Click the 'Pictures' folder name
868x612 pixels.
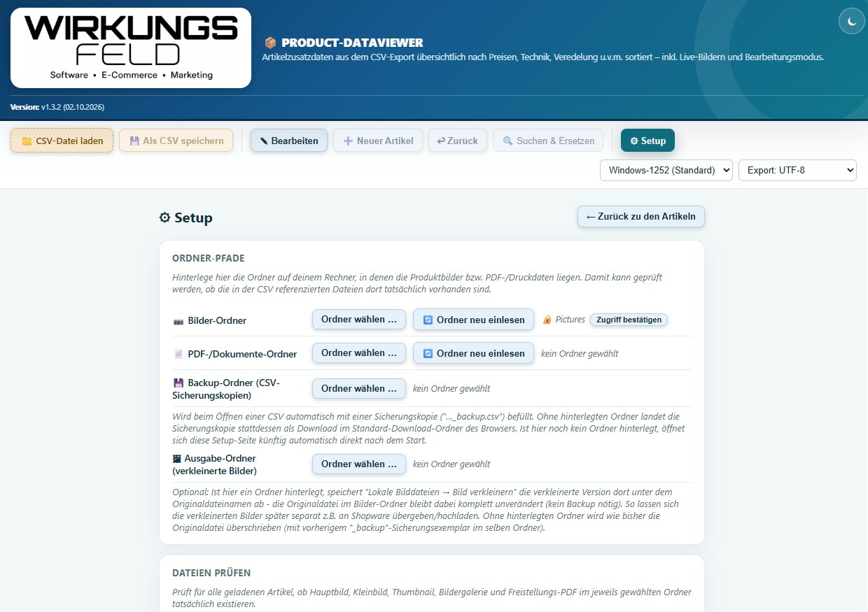click(570, 320)
